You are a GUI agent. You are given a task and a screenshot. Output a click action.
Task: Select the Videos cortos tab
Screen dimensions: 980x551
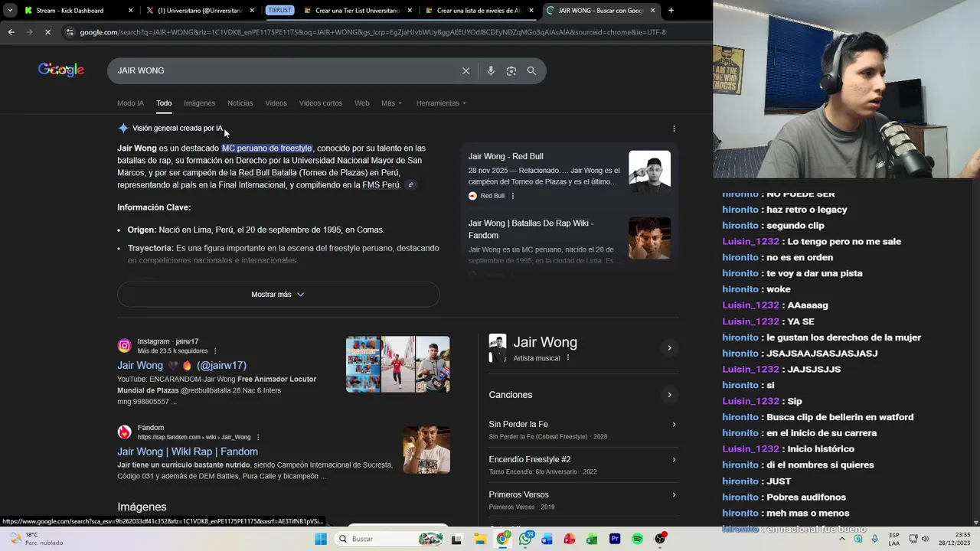point(321,103)
